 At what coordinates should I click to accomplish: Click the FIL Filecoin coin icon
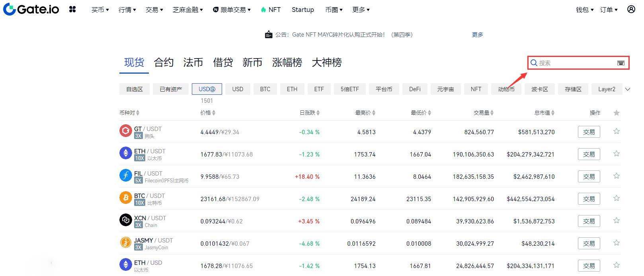tap(125, 175)
